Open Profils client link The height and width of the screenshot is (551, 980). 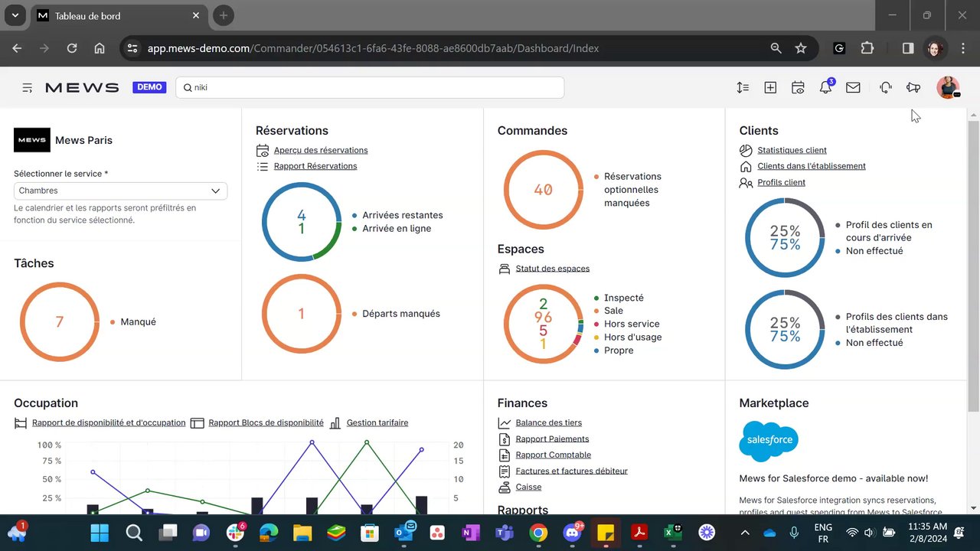coord(782,182)
